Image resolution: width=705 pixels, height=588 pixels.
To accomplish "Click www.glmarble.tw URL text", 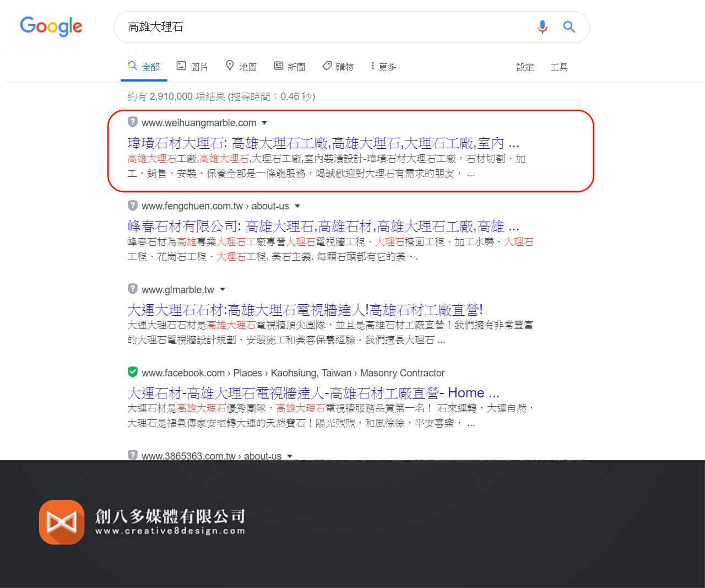I will pyautogui.click(x=178, y=290).
